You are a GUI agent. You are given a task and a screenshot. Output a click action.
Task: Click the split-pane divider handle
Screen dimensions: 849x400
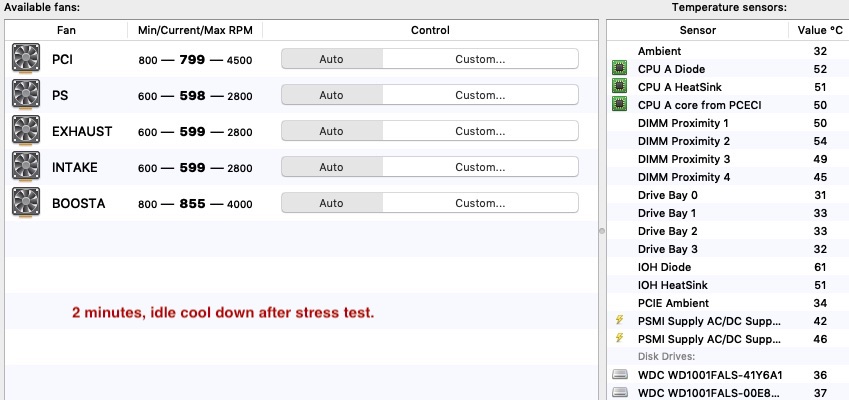click(x=601, y=230)
